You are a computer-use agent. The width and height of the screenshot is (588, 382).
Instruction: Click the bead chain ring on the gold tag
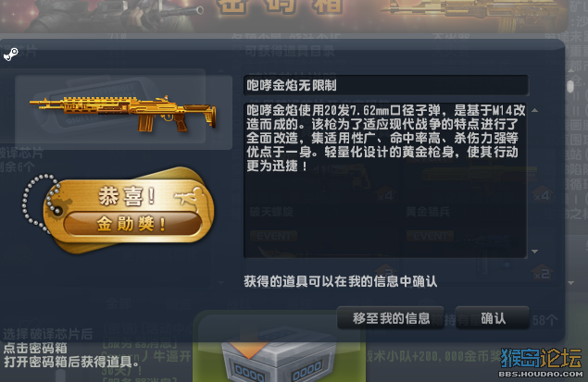pyautogui.click(x=37, y=203)
